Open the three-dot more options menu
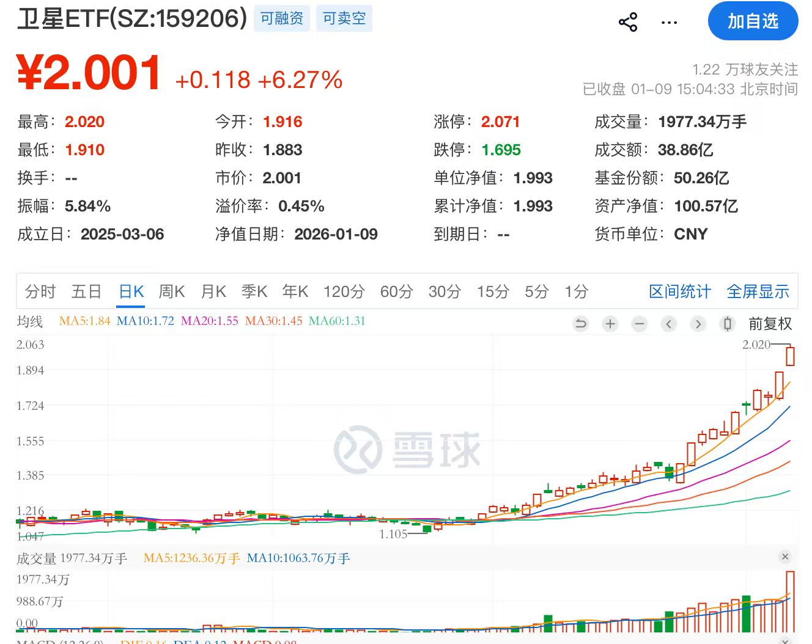The height and width of the screenshot is (644, 812). (x=669, y=23)
